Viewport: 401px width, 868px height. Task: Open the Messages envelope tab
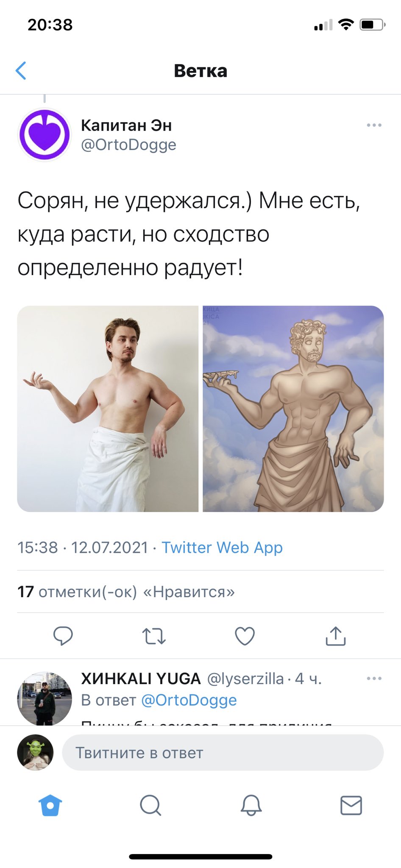coord(351,805)
